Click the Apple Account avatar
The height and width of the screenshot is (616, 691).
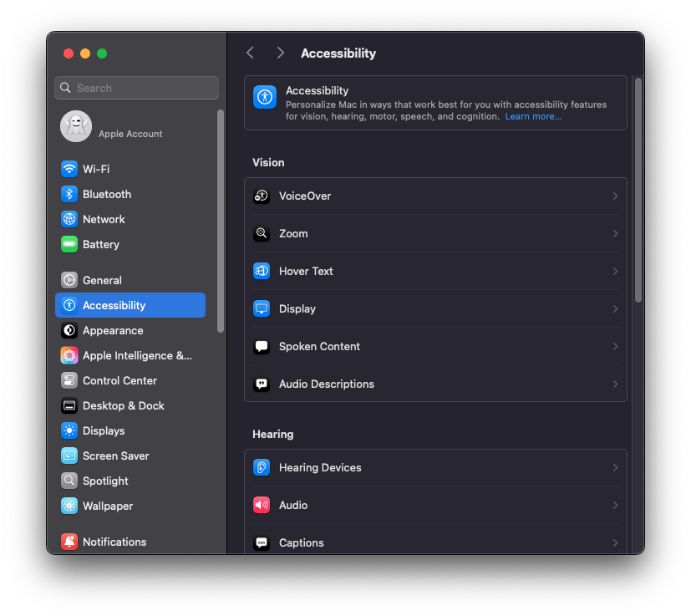pos(76,126)
